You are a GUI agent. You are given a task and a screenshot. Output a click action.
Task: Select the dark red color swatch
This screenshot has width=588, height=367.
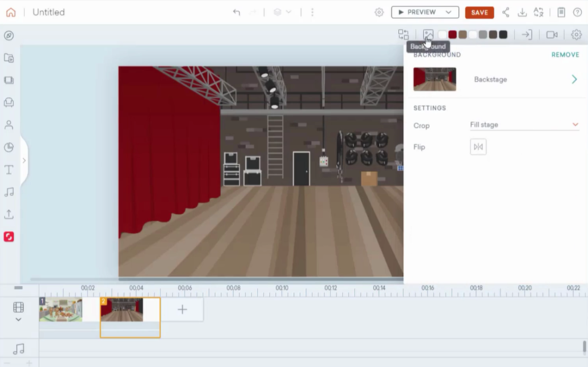(x=452, y=35)
